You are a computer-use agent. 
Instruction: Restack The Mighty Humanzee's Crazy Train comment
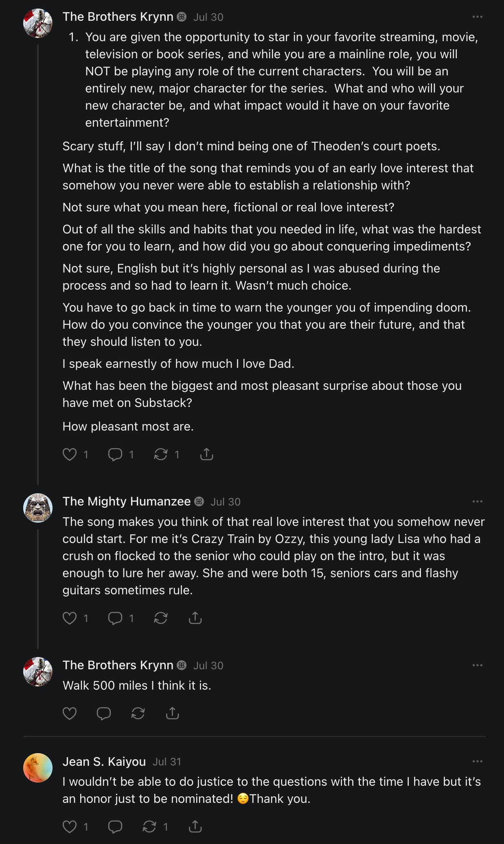tap(161, 618)
